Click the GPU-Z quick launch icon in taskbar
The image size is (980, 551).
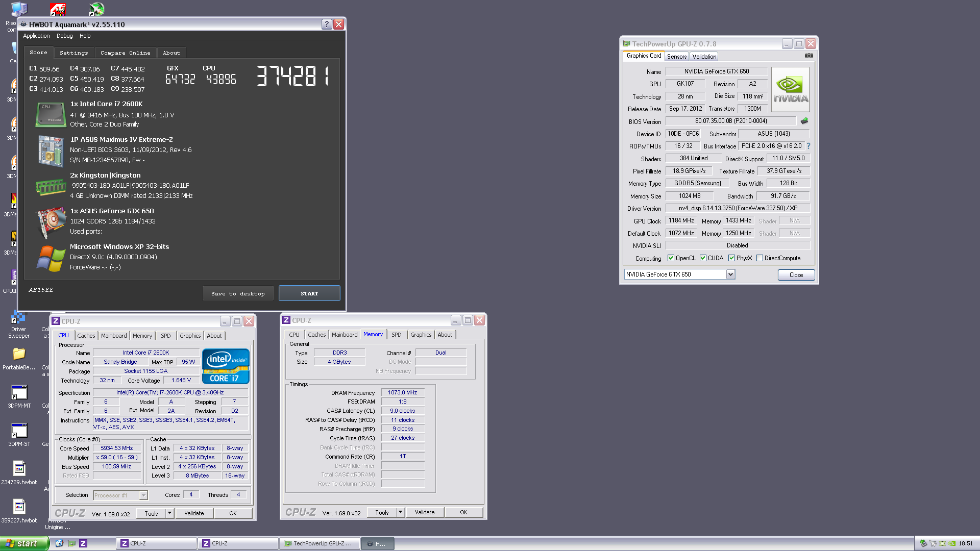click(x=71, y=543)
